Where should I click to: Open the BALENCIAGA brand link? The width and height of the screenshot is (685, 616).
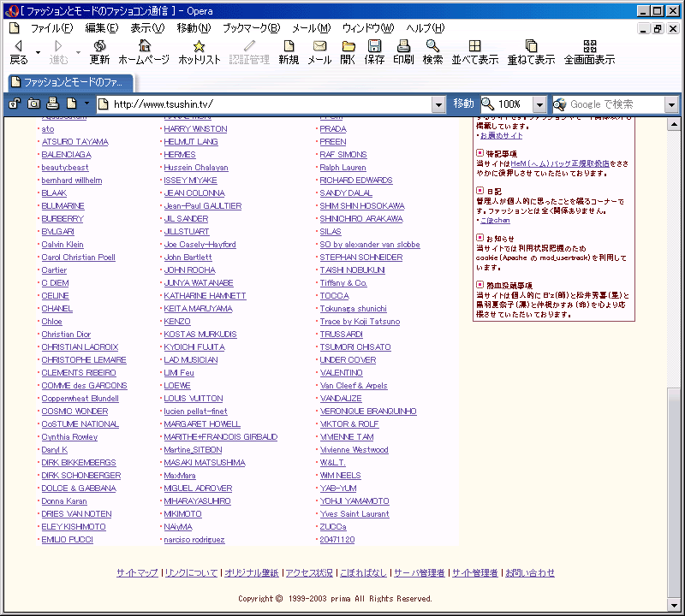(67, 155)
